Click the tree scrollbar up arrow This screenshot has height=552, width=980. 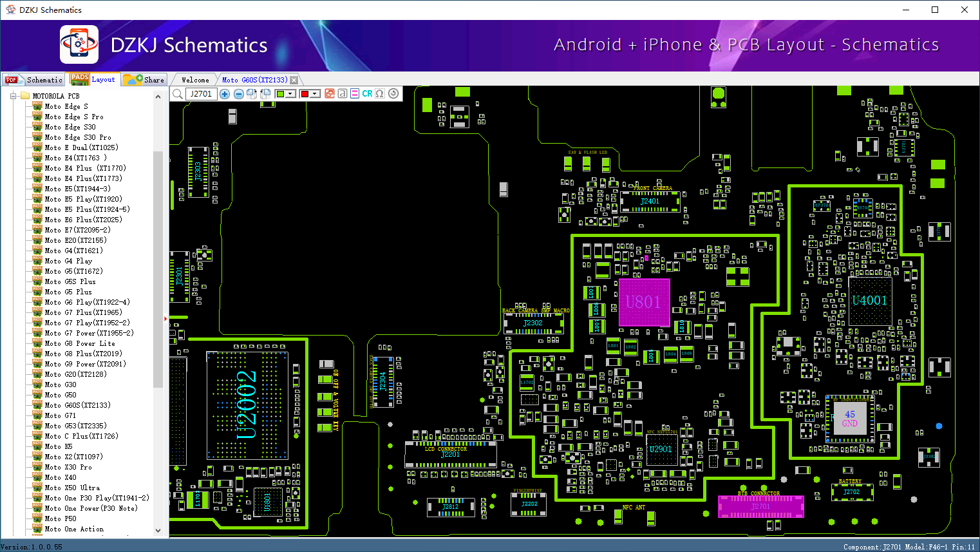click(158, 97)
